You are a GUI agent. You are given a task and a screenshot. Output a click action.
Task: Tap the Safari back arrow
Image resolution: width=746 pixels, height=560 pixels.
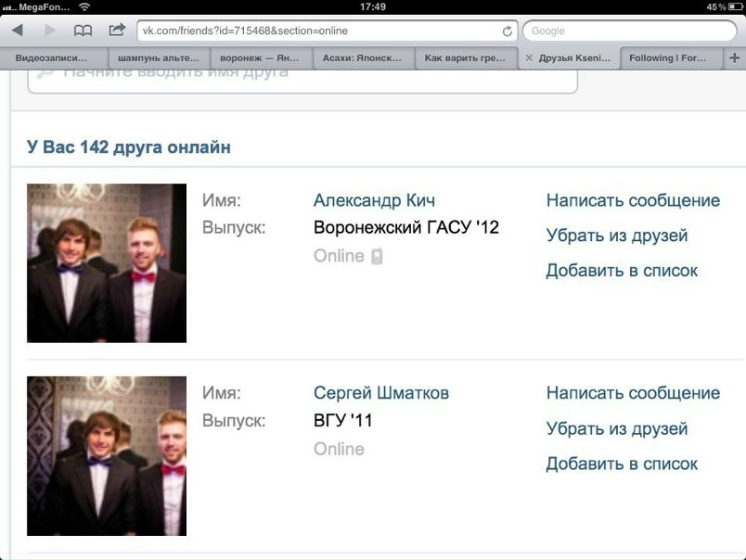(18, 31)
